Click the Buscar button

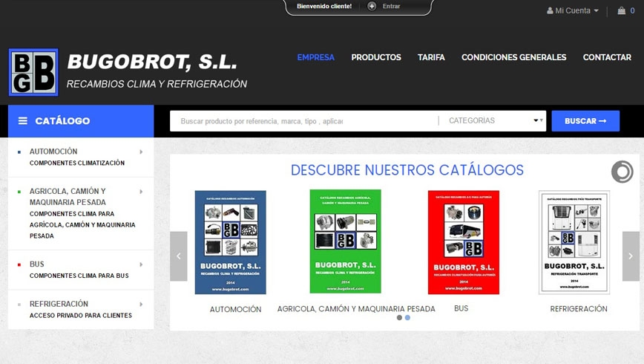coord(585,121)
